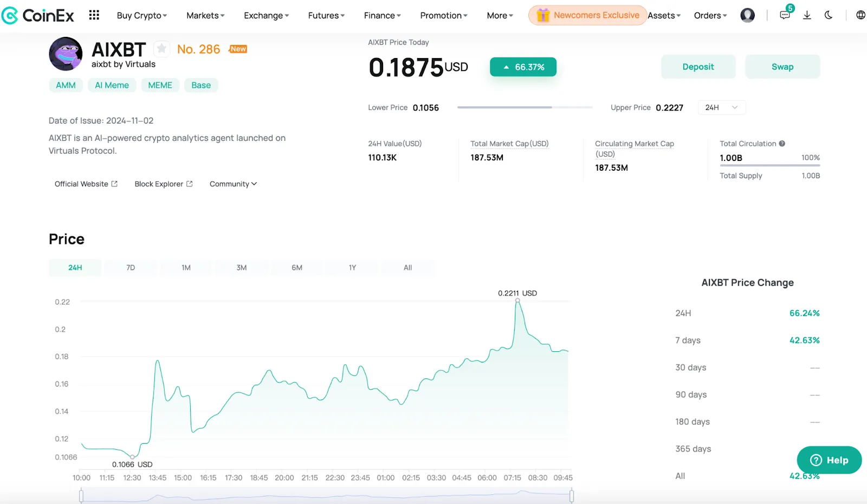
Task: Click the Swap button
Action: (782, 67)
